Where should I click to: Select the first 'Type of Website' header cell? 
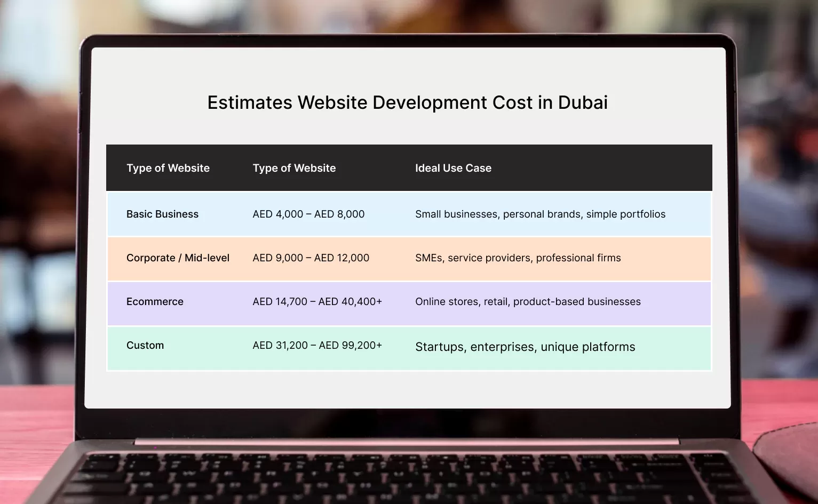pyautogui.click(x=168, y=168)
